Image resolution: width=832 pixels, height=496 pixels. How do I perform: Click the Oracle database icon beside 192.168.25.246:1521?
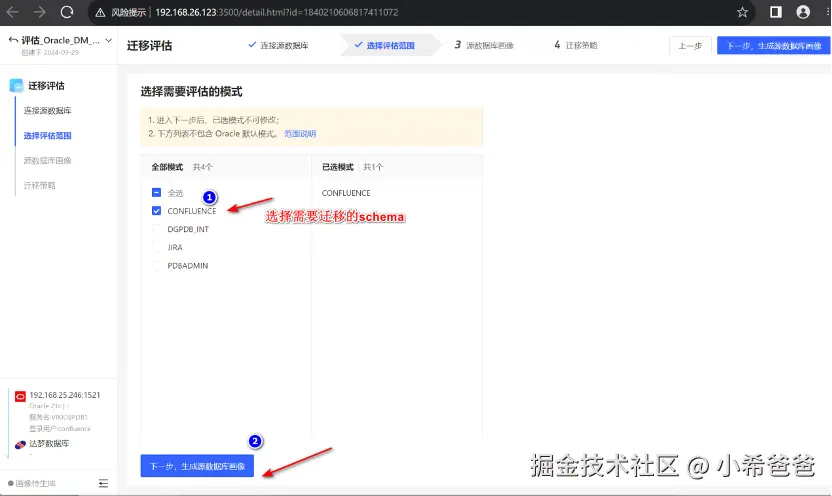pos(20,396)
